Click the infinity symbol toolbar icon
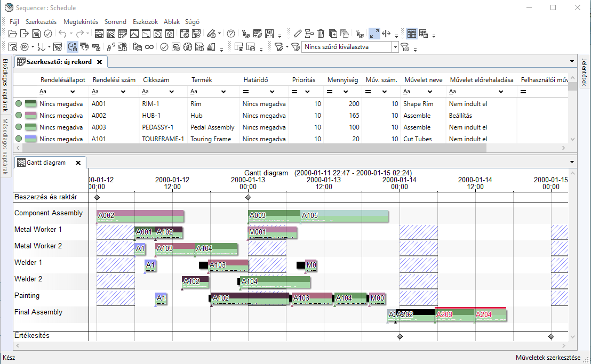The height and width of the screenshot is (364, 591). coord(149,47)
